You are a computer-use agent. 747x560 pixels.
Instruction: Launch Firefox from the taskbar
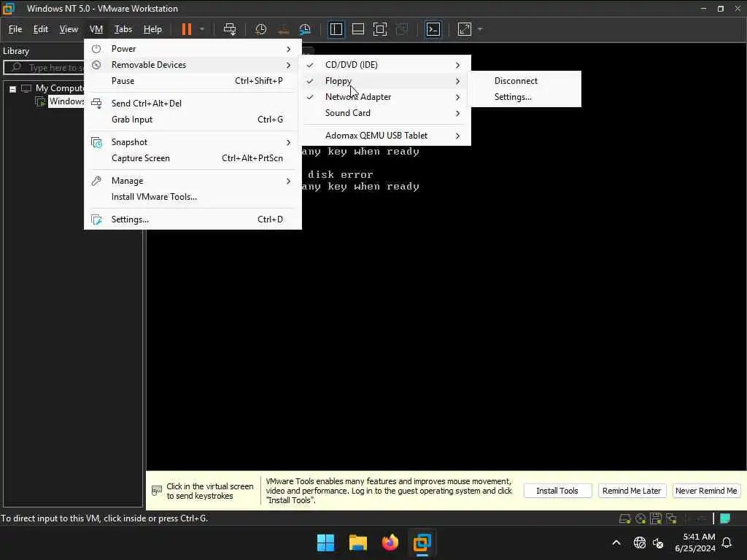coord(390,542)
